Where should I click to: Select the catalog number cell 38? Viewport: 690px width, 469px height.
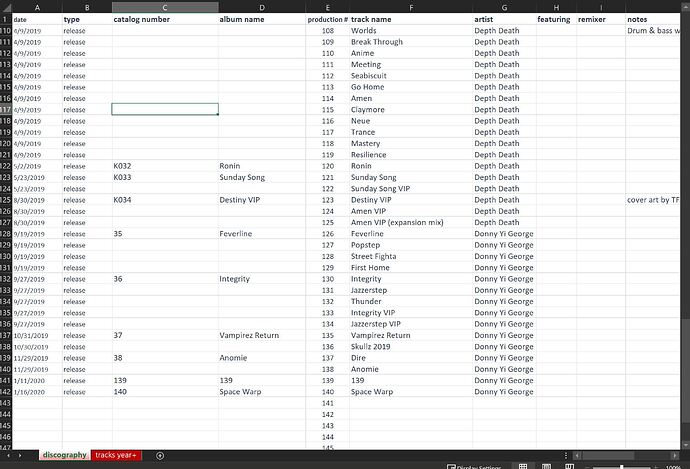click(165, 358)
